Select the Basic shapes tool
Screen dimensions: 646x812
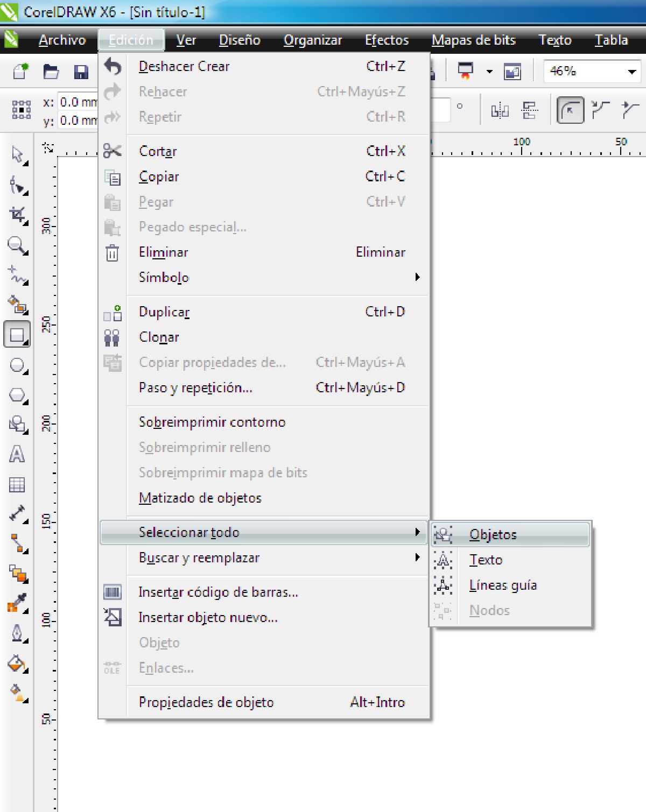pyautogui.click(x=18, y=425)
